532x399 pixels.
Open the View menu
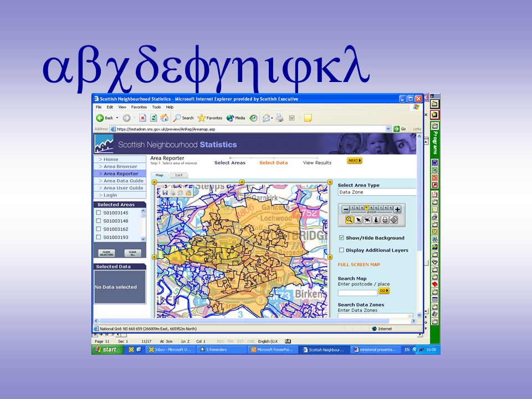(122, 107)
